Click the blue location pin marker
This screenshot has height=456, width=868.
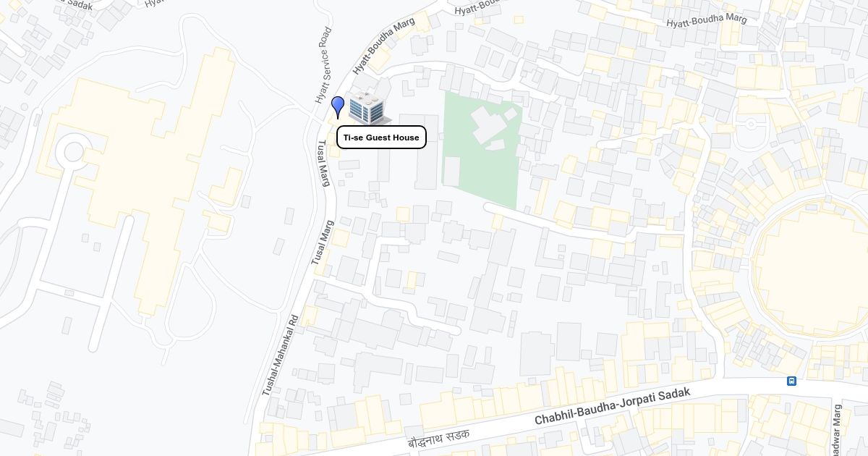338,107
